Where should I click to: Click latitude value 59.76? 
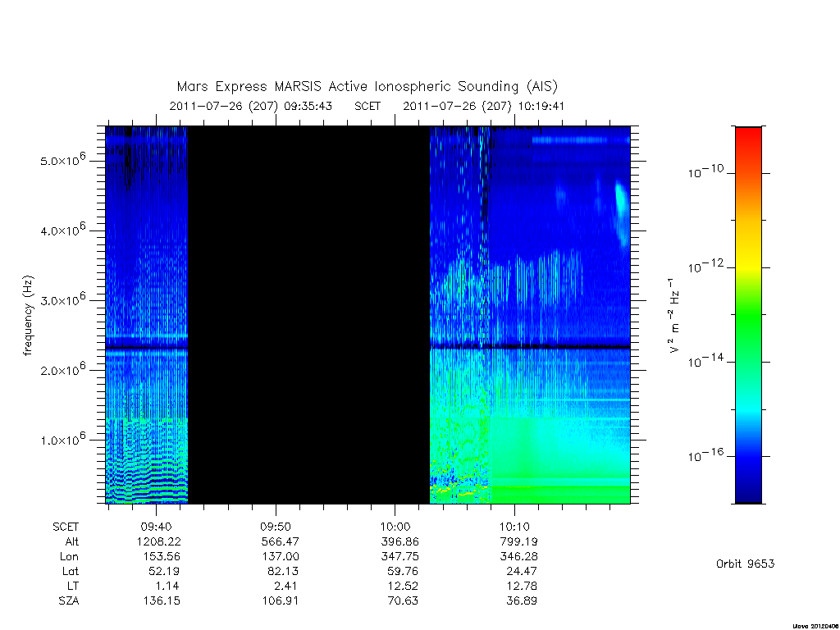click(x=402, y=572)
